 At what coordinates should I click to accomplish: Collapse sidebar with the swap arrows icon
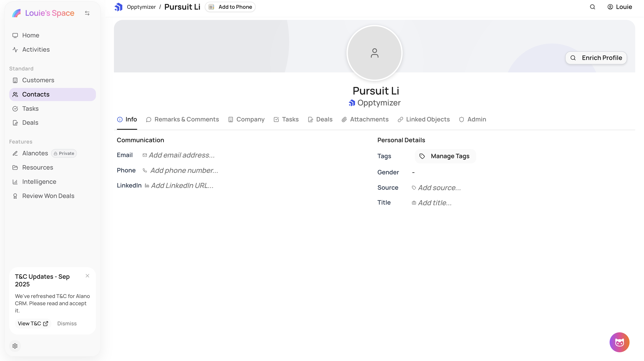coord(87,13)
